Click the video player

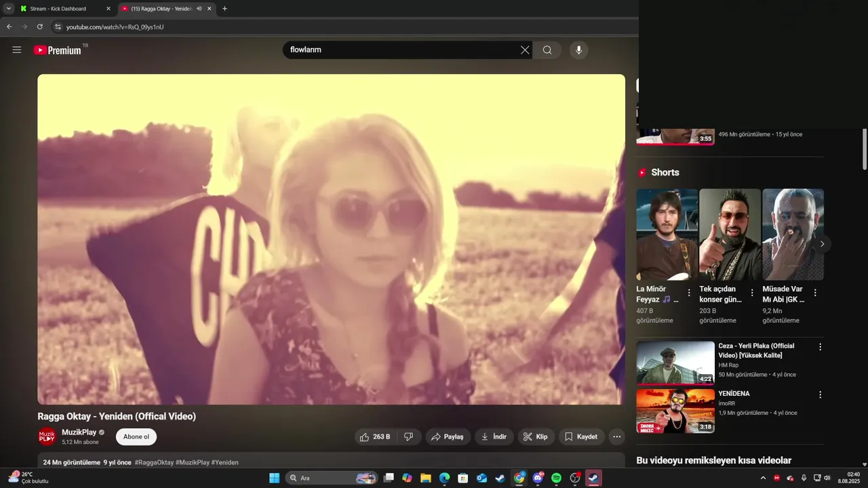coord(331,239)
